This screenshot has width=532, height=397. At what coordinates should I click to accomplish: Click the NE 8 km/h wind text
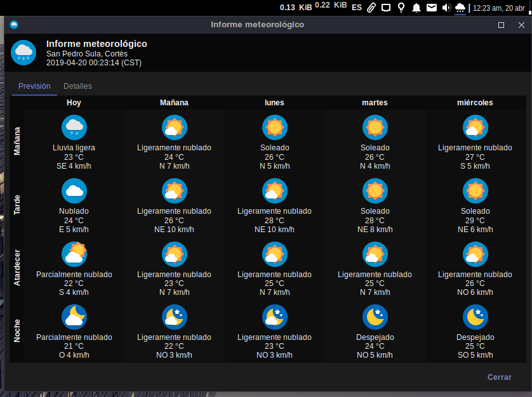375,230
